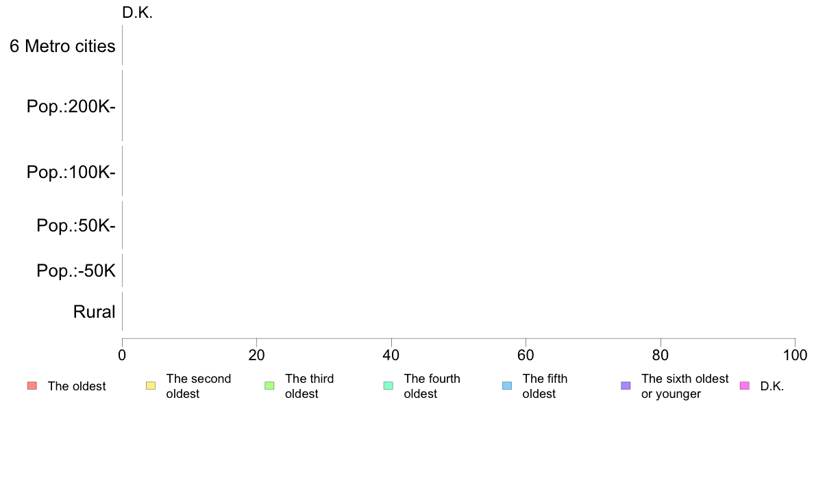Viewport: 814px width, 504px height.
Task: Click the 'D.K.' chart title
Action: [x=137, y=12]
